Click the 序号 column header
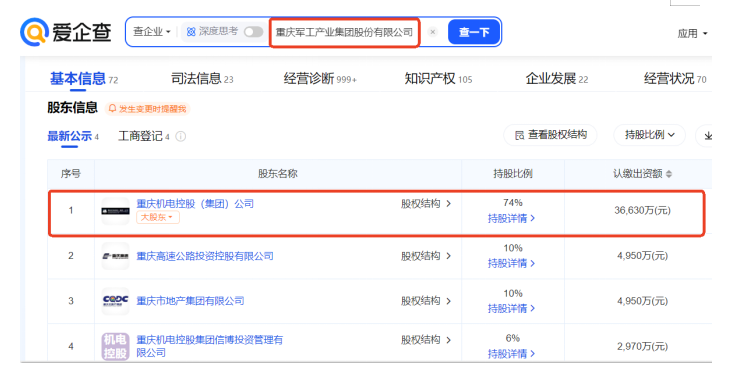This screenshot has width=732, height=370. point(70,174)
